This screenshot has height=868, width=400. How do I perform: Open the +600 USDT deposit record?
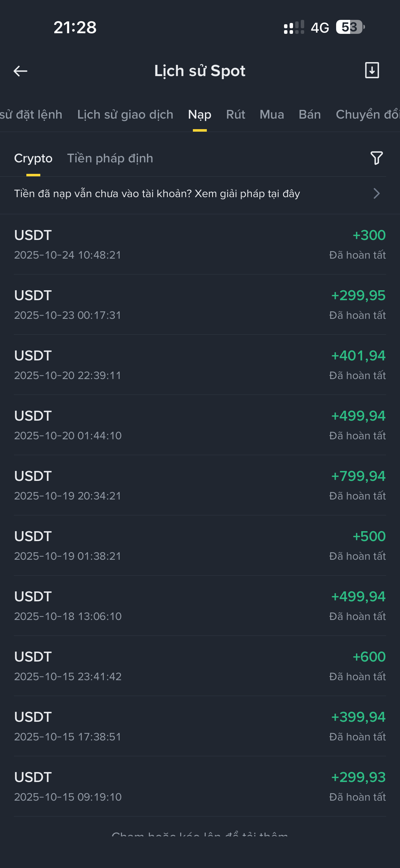(x=200, y=666)
